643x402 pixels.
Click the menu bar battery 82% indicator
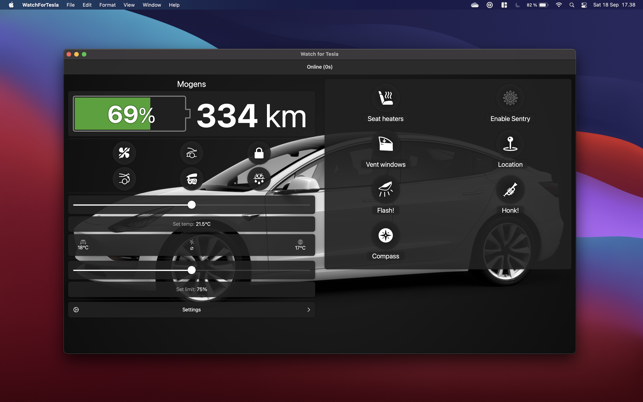point(537,5)
